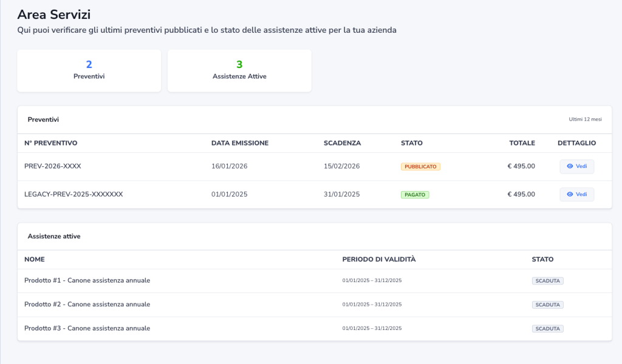Click the Area Servizi page title
Screen dimensions: 622x364
click(x=53, y=15)
